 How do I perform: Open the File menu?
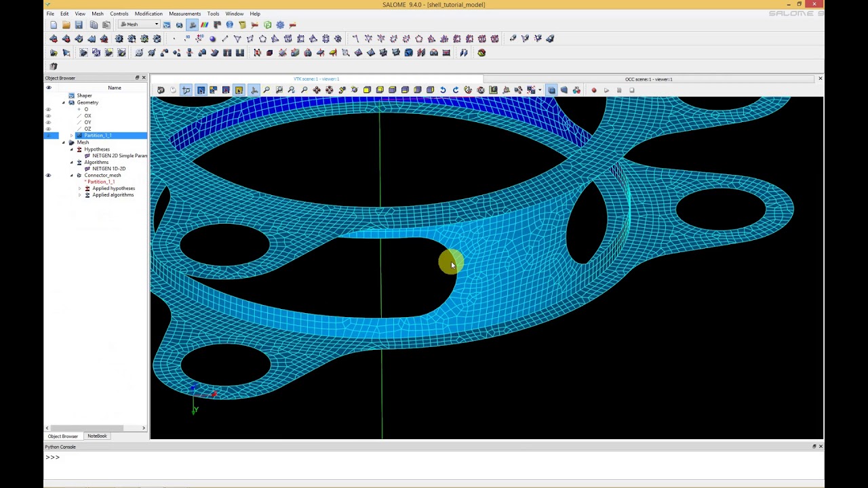coord(50,14)
